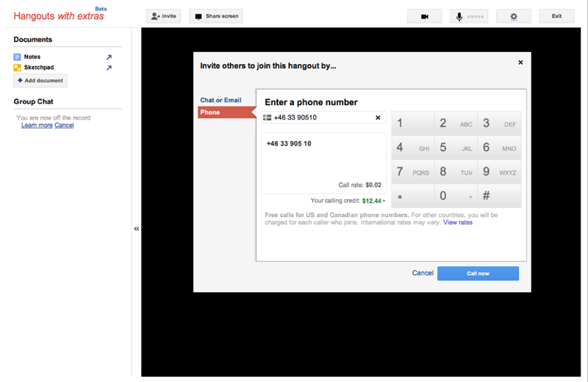Tap the keypad hash key
Screen dimensions: 588x382
[x=500, y=196]
